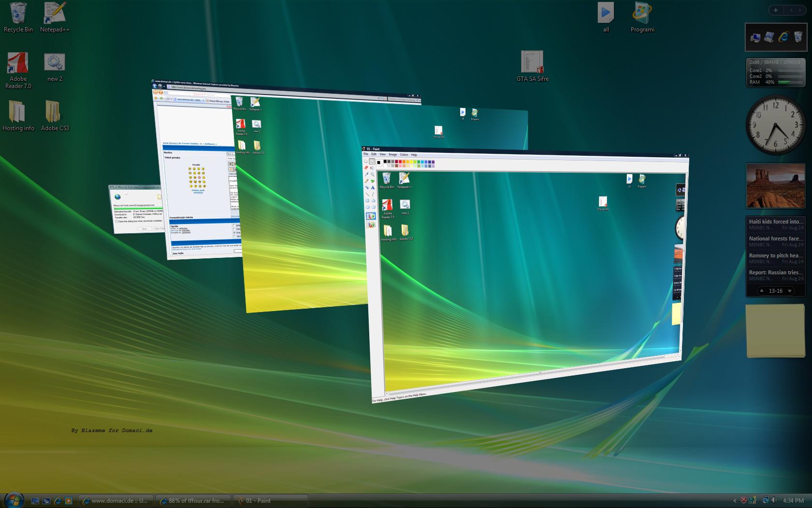The image size is (812, 508).
Task: Pick the Line tool in Paint
Action: point(367,194)
